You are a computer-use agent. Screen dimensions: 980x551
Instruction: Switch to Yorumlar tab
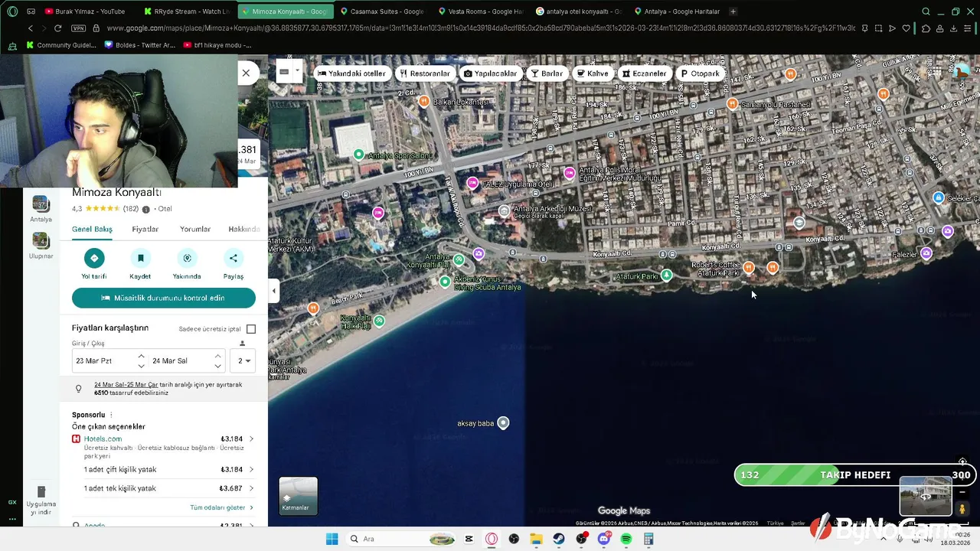pyautogui.click(x=195, y=229)
